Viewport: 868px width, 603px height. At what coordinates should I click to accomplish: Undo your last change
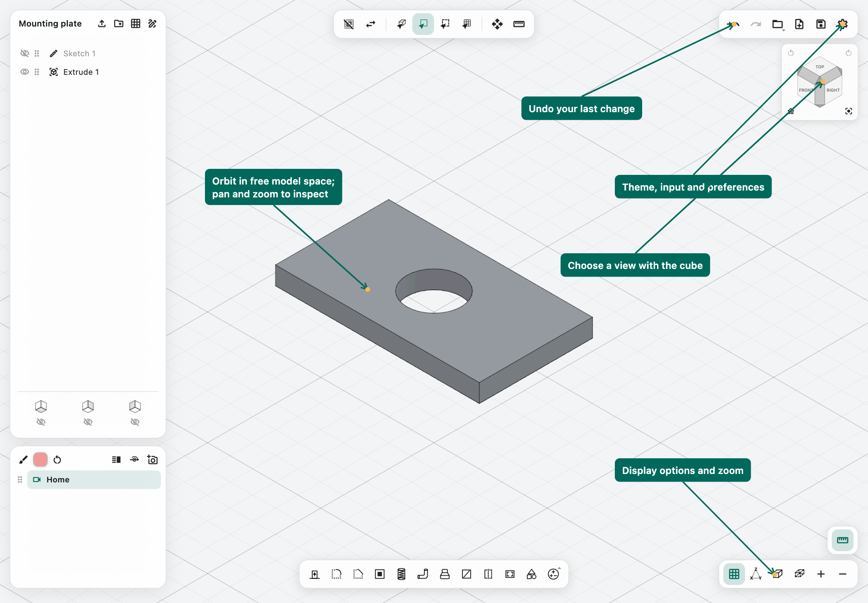tap(734, 24)
